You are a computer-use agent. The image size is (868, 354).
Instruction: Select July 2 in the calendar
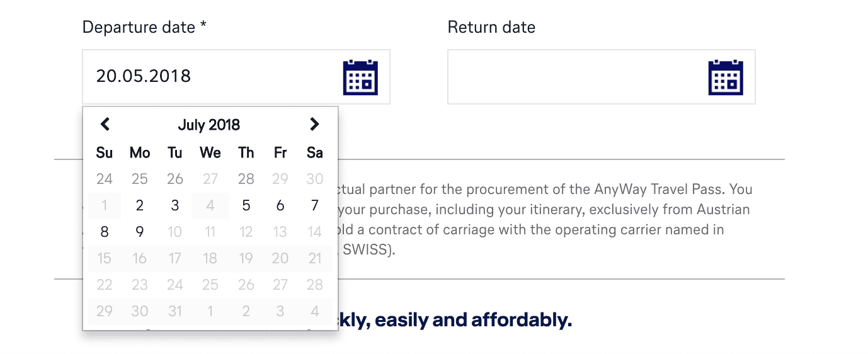pos(140,205)
